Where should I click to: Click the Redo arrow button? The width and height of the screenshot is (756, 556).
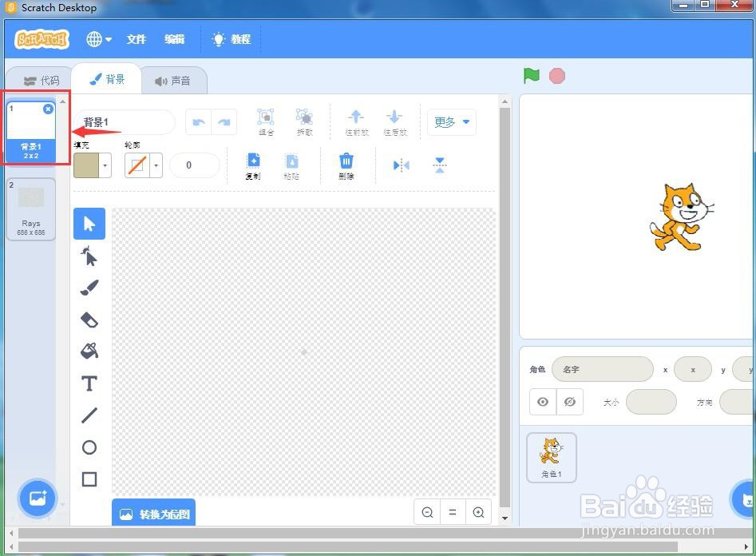click(224, 122)
